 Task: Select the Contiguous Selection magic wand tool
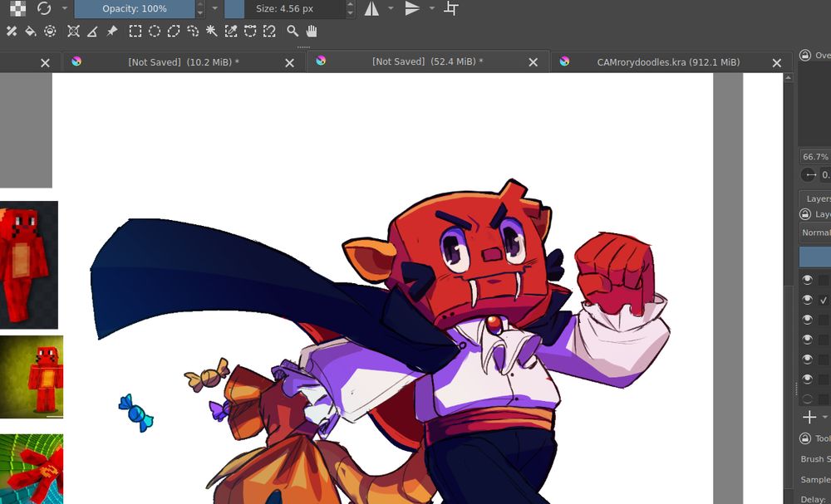point(211,32)
